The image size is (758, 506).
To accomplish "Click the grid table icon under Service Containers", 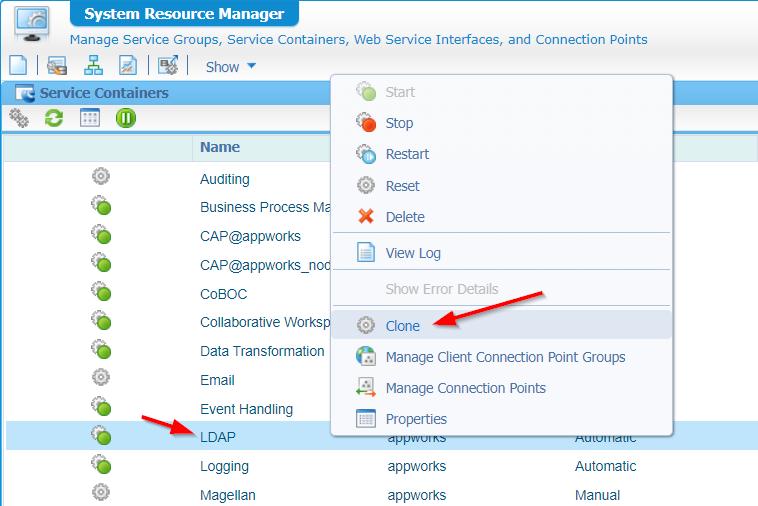I will (x=90, y=118).
